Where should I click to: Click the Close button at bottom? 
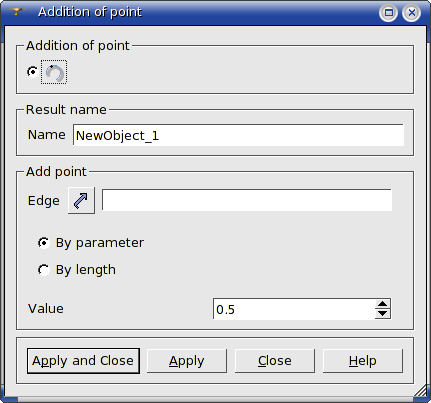point(275,361)
